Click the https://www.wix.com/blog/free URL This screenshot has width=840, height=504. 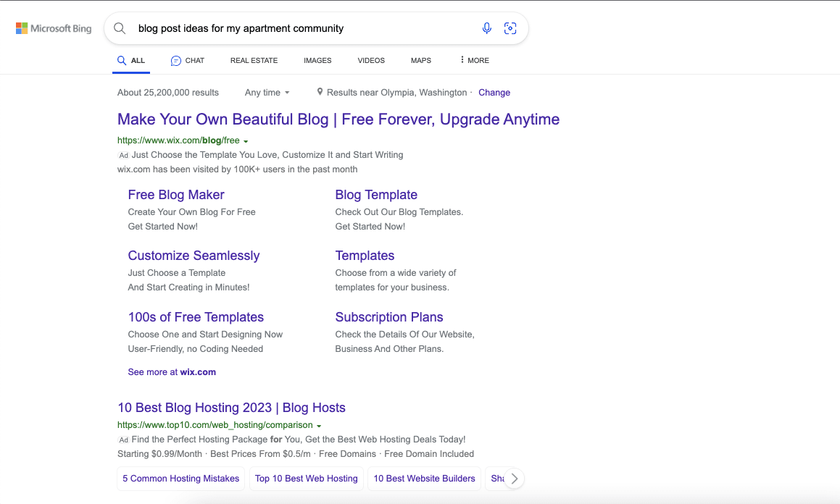click(178, 140)
